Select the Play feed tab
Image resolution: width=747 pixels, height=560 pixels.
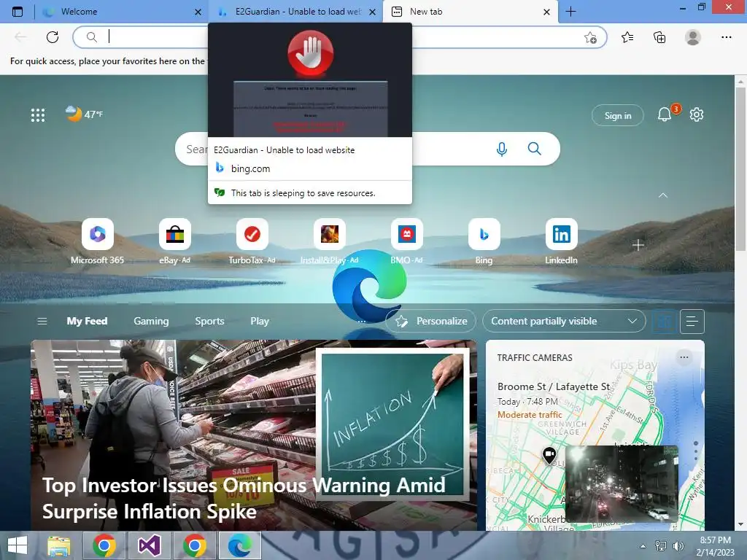[260, 321]
